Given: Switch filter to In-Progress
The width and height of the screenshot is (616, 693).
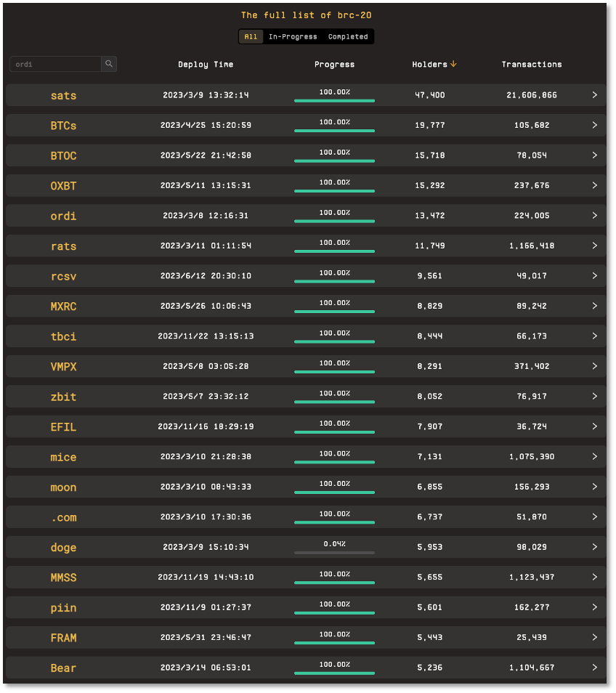Looking at the screenshot, I should (x=293, y=36).
